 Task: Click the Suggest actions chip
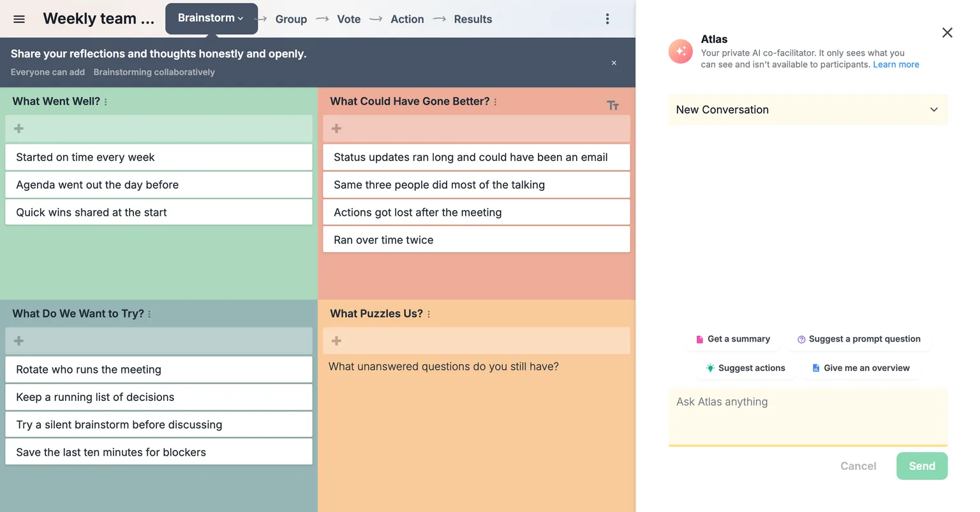[x=746, y=368]
